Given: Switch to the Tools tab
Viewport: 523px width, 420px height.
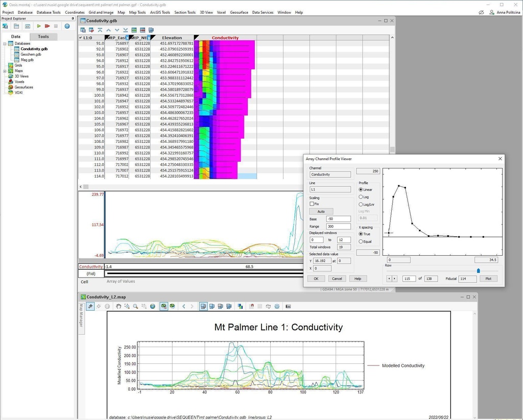Looking at the screenshot, I should coord(43,37).
